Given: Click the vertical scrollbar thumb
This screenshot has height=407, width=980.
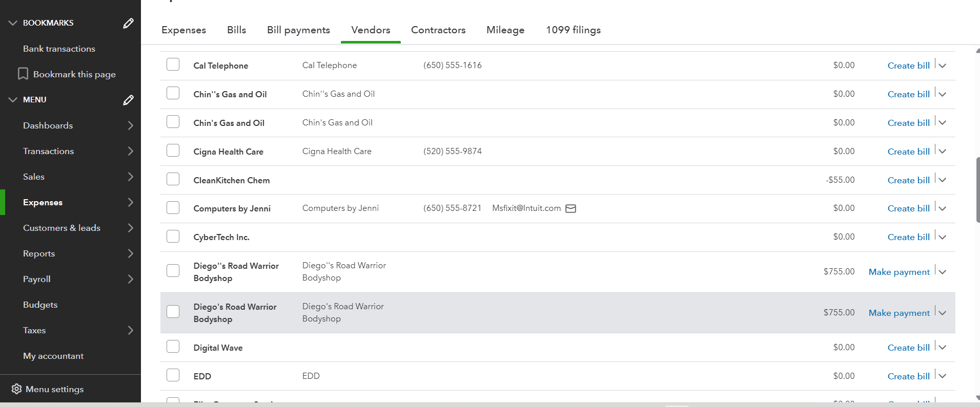Looking at the screenshot, I should point(978,189).
